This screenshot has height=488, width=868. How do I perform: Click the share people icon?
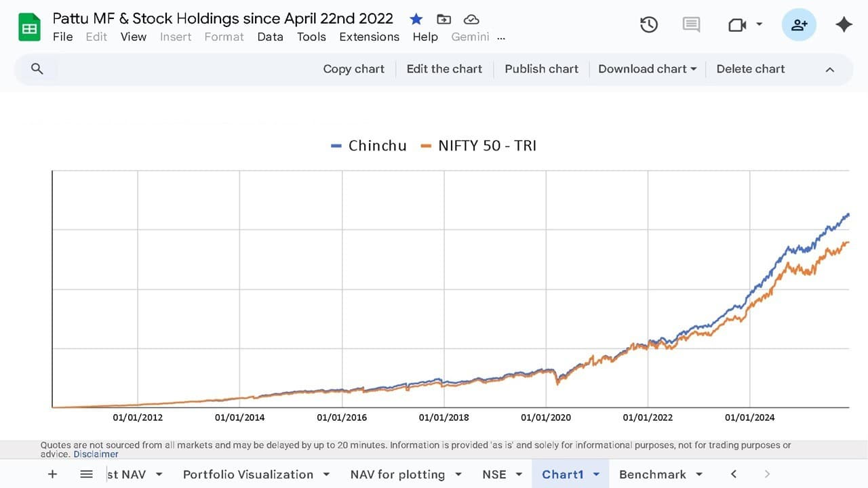coord(799,25)
